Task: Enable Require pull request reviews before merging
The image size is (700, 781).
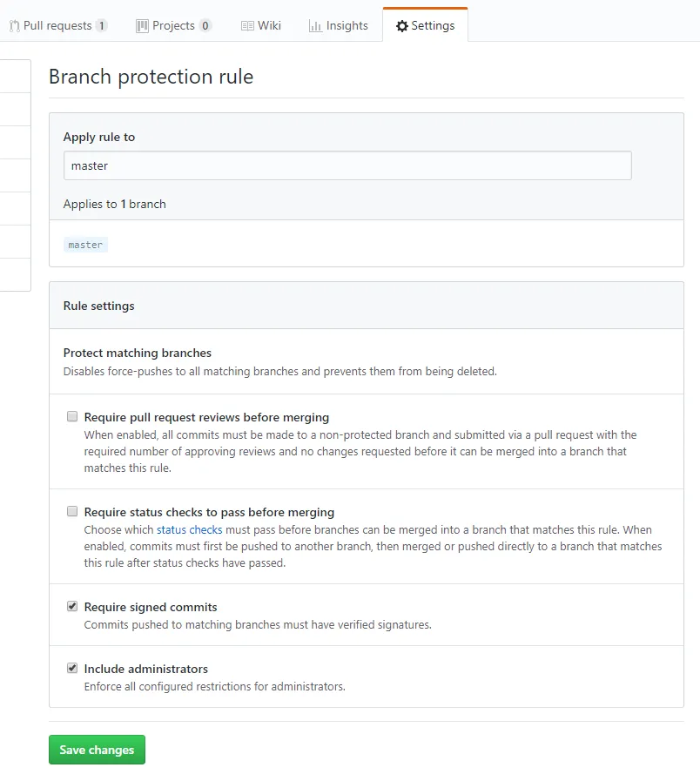Action: [x=72, y=417]
